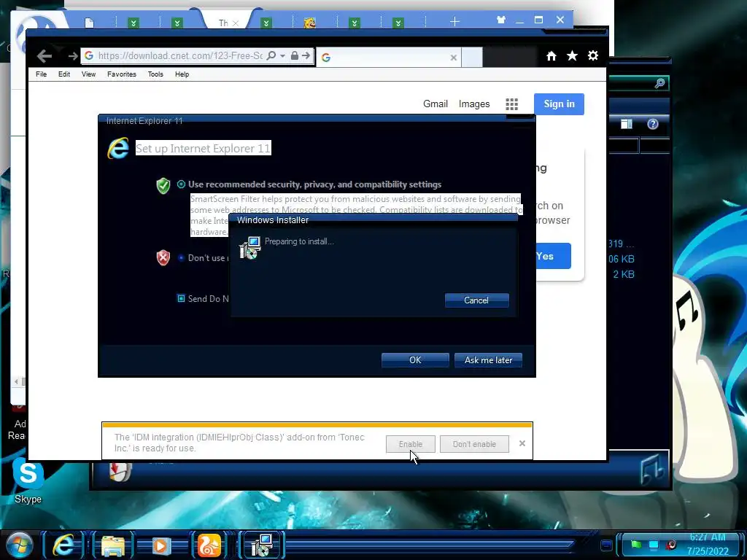Open Internet Explorer from the taskbar
Viewport: 747px width, 560px height.
pos(64,545)
